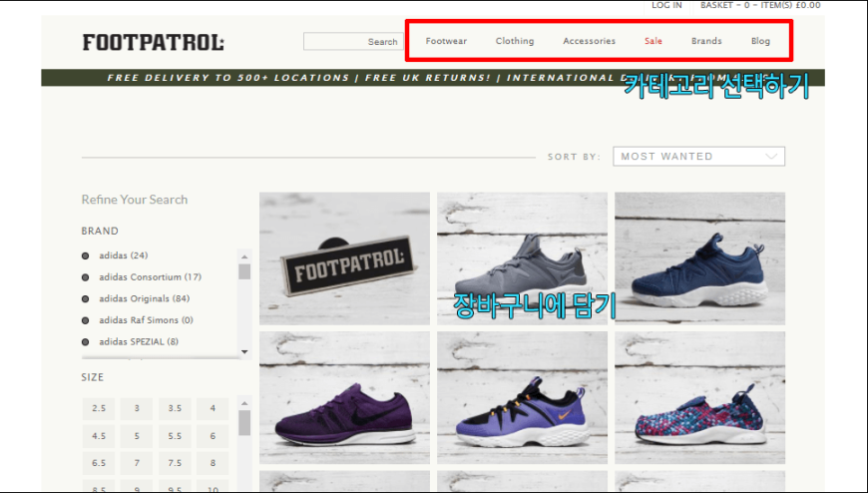
Task: Choose size 8
Action: [x=213, y=463]
